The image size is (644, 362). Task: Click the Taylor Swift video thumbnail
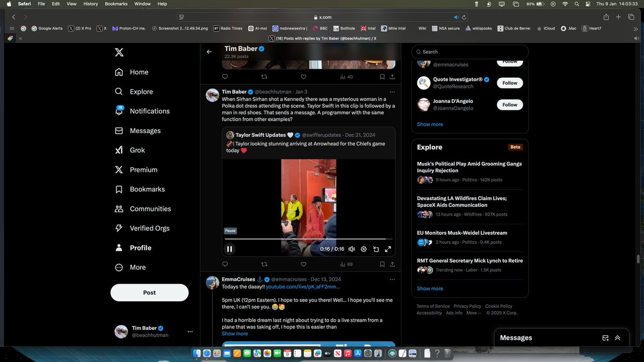[309, 206]
